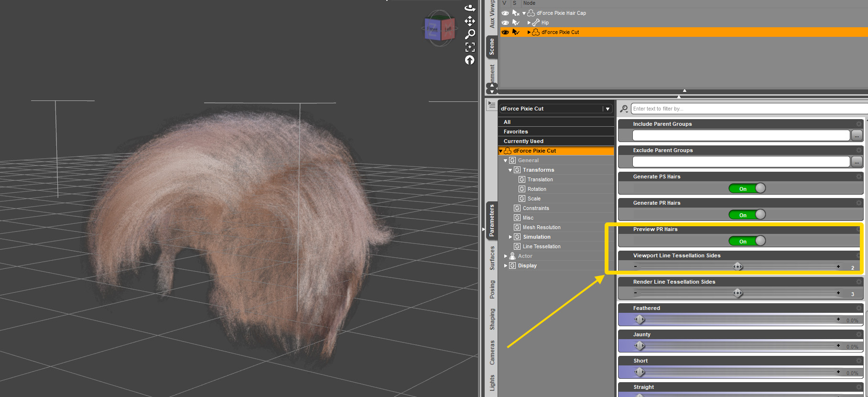Adjust Render Line Tessellation Sides slider handle
Viewport: 868px width, 397px height.
[x=738, y=293]
